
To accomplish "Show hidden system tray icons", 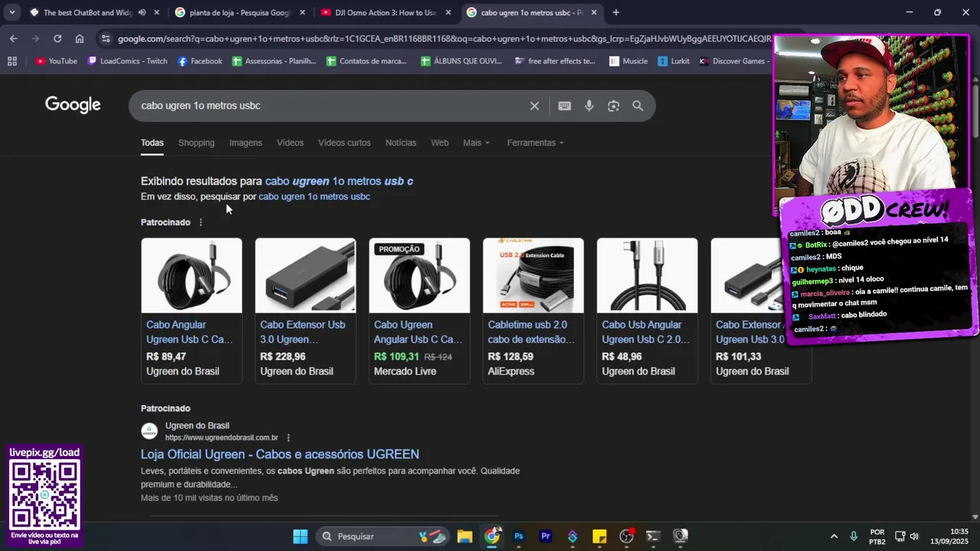I will (x=835, y=536).
